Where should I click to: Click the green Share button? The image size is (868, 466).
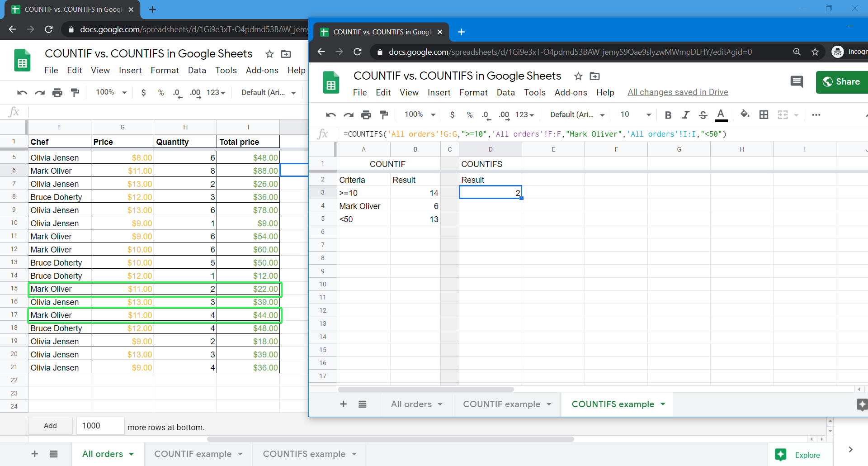click(842, 82)
